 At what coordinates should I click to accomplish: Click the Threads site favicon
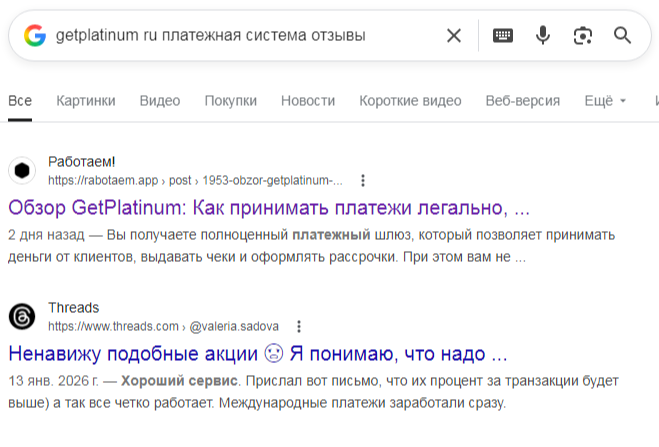22,316
